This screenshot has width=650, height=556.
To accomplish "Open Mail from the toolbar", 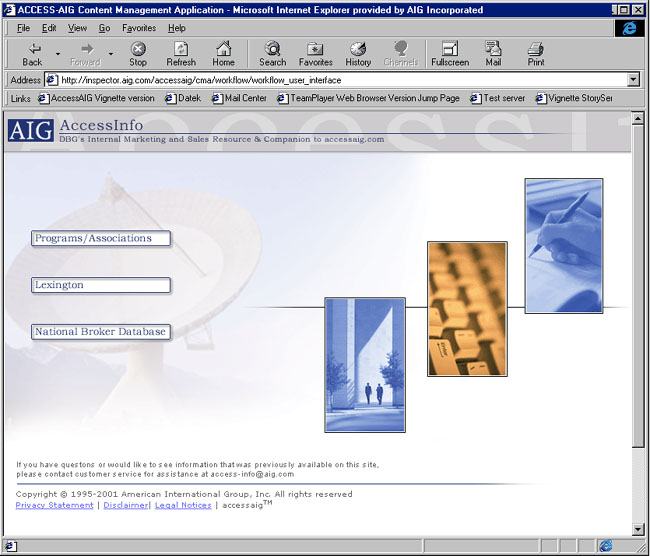I will 493,54.
